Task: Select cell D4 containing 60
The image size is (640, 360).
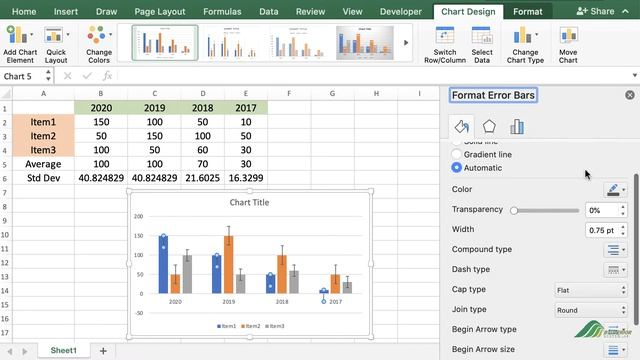Action: pos(202,150)
